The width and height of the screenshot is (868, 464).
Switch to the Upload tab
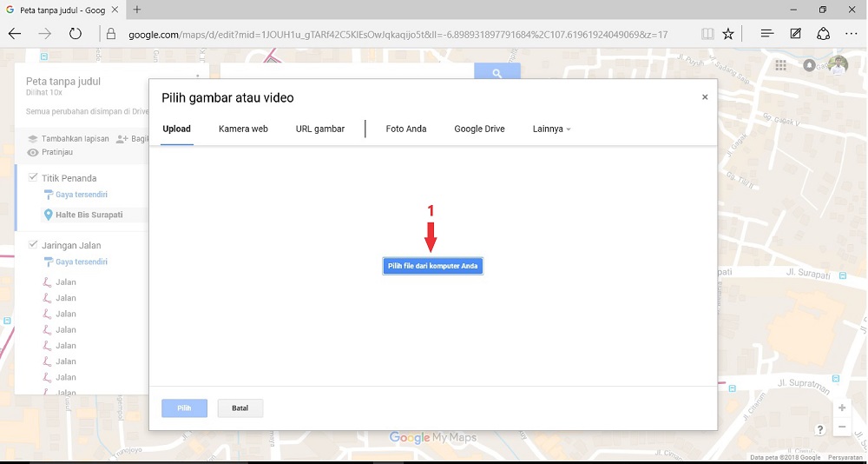(176, 129)
